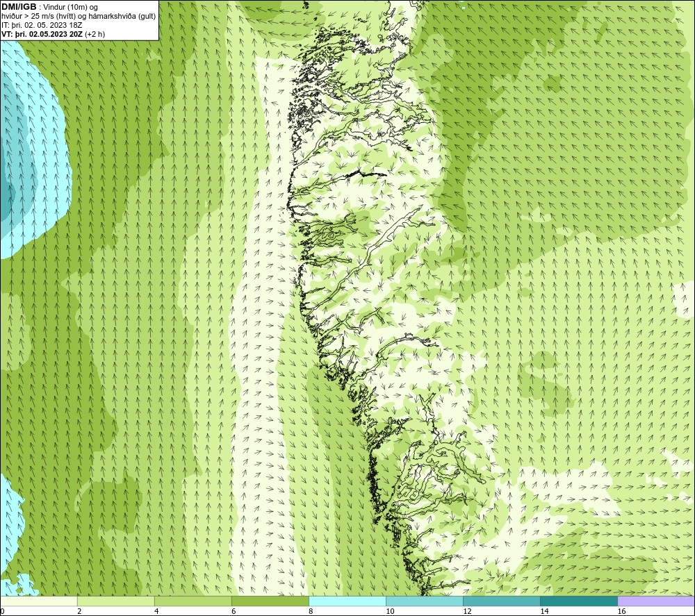695x616 pixels.
Task: Click the 6–8 m/s dark green swatch
Action: click(x=270, y=601)
